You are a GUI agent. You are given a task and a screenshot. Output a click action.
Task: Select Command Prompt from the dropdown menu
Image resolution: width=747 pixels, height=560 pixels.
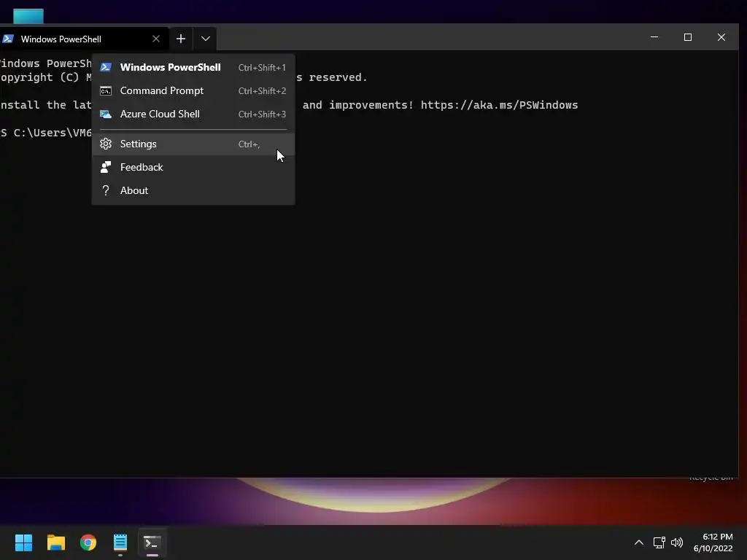193,90
